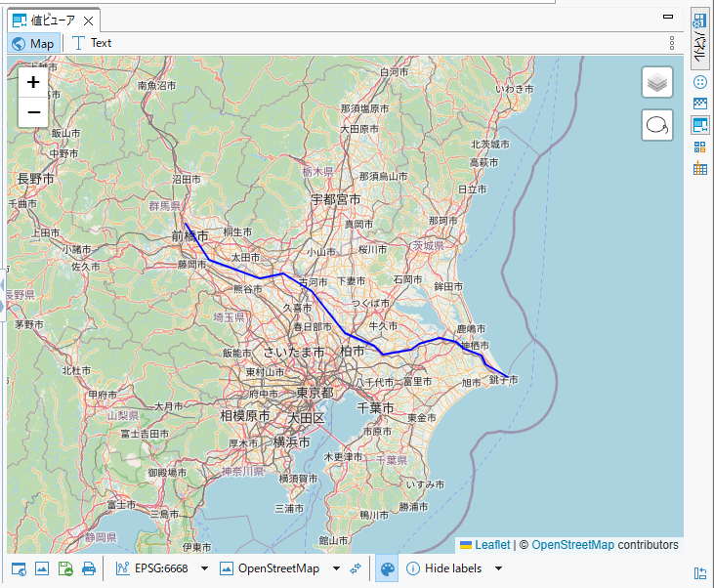Toggle the Hide labels option
The image size is (714, 588).
click(x=444, y=569)
